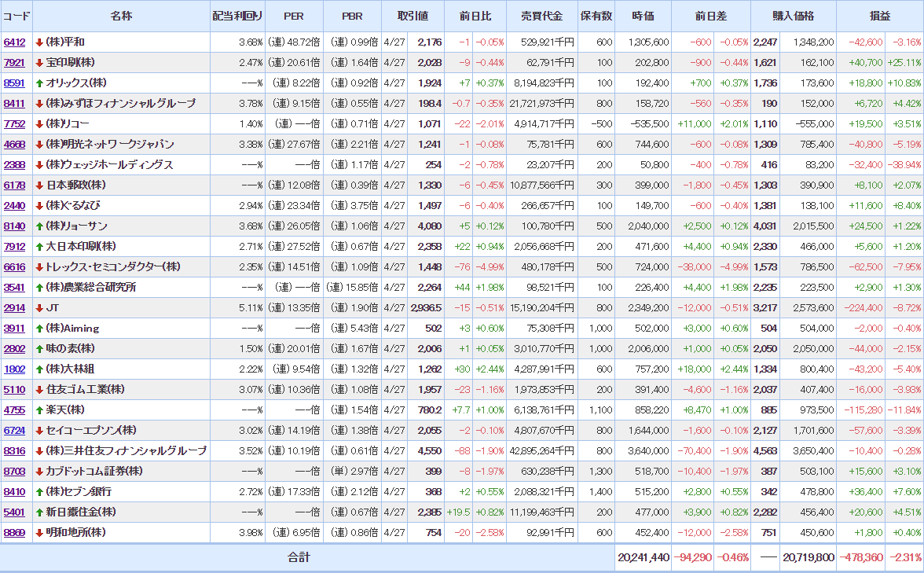Click the 購入価格 column header
The image size is (924, 573).
coord(794,17)
